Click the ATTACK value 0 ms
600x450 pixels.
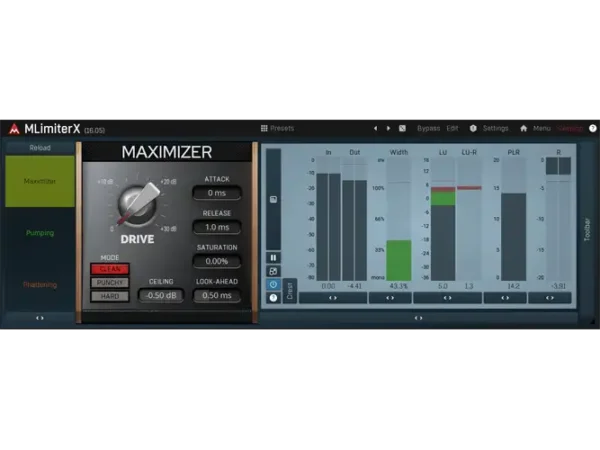[217, 193]
